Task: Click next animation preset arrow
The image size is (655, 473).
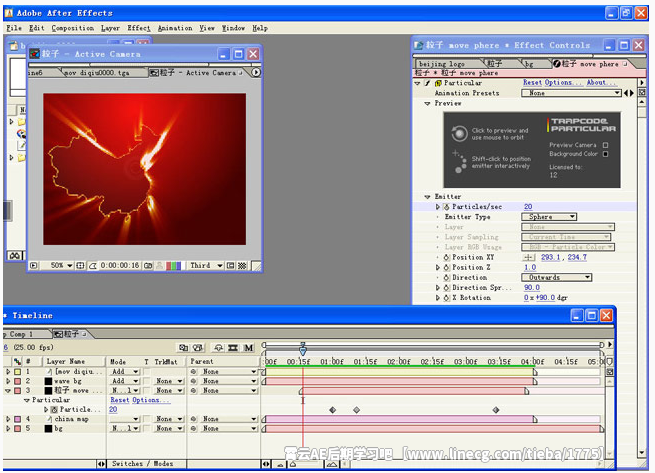Action: pyautogui.click(x=632, y=93)
